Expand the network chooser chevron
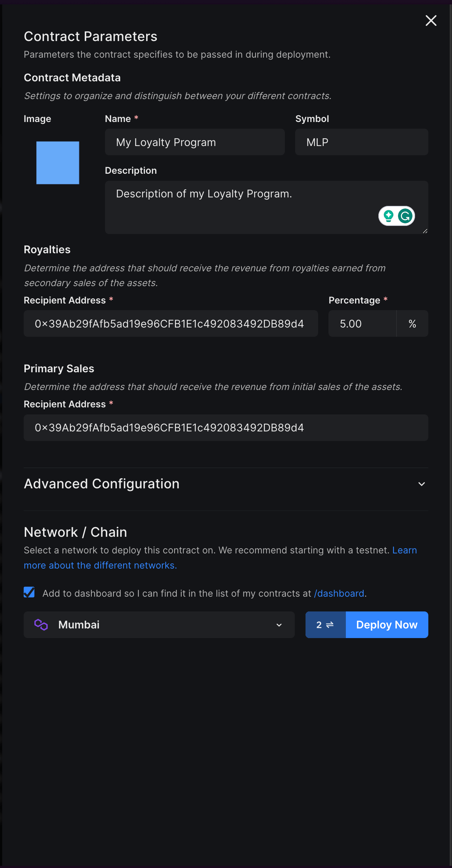The height and width of the screenshot is (868, 452). coord(279,625)
